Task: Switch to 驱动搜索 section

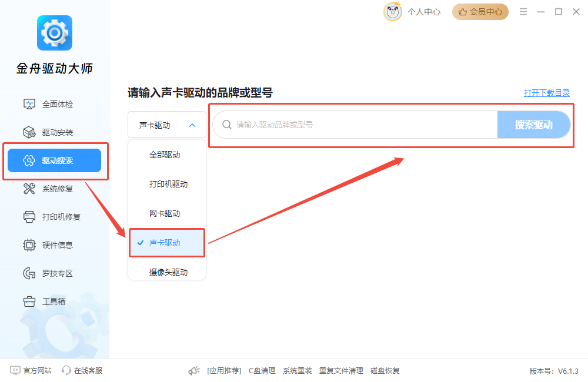Action: pyautogui.click(x=54, y=160)
